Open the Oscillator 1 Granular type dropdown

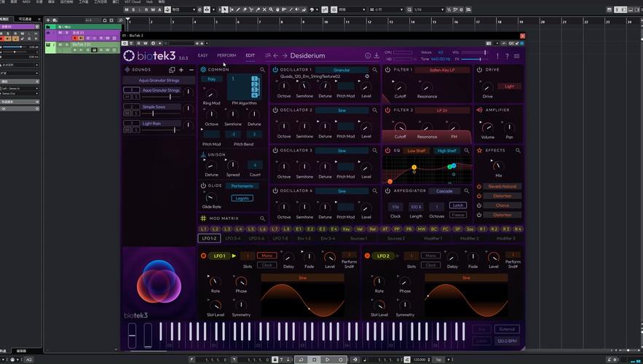coord(342,70)
